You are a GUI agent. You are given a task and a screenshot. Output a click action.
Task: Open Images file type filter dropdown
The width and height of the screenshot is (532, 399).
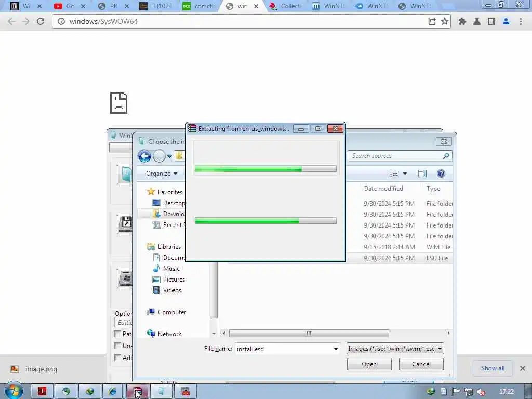click(x=395, y=349)
